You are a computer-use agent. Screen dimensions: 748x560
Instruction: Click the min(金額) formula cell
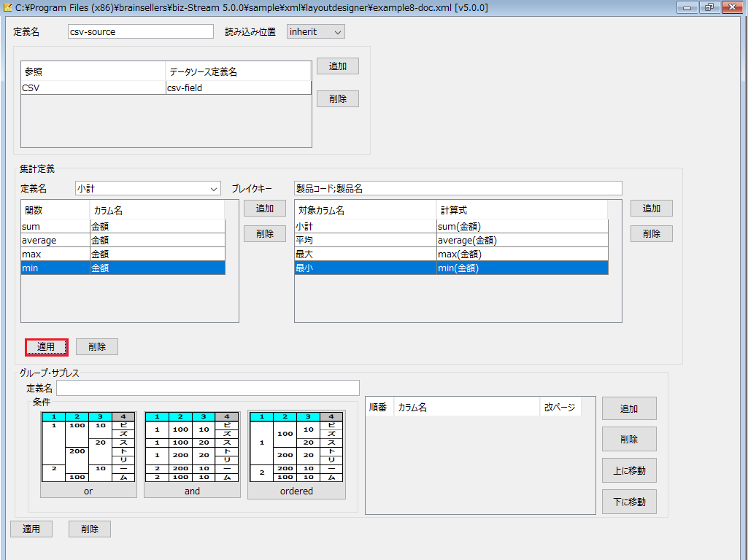(523, 268)
